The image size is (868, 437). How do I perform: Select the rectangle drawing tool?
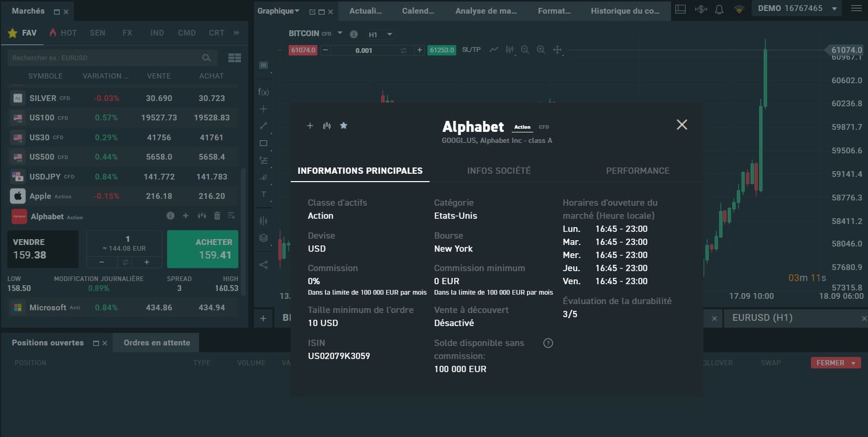click(263, 143)
